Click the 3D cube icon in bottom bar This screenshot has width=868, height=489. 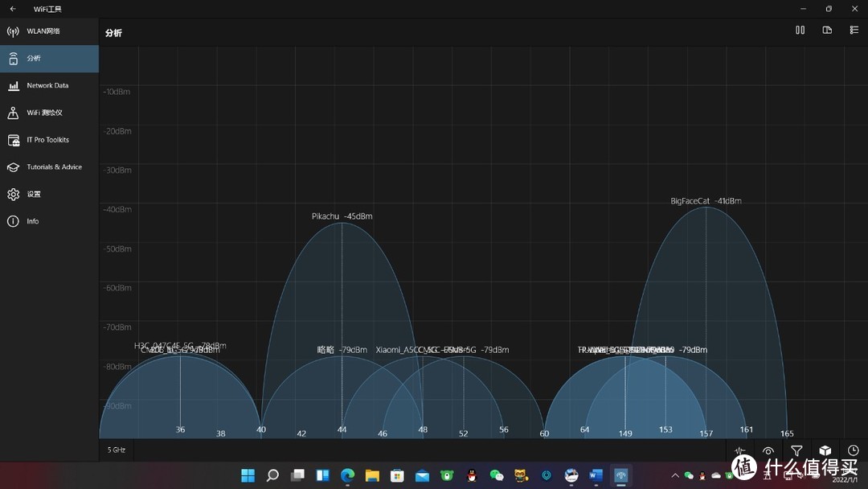click(x=825, y=451)
